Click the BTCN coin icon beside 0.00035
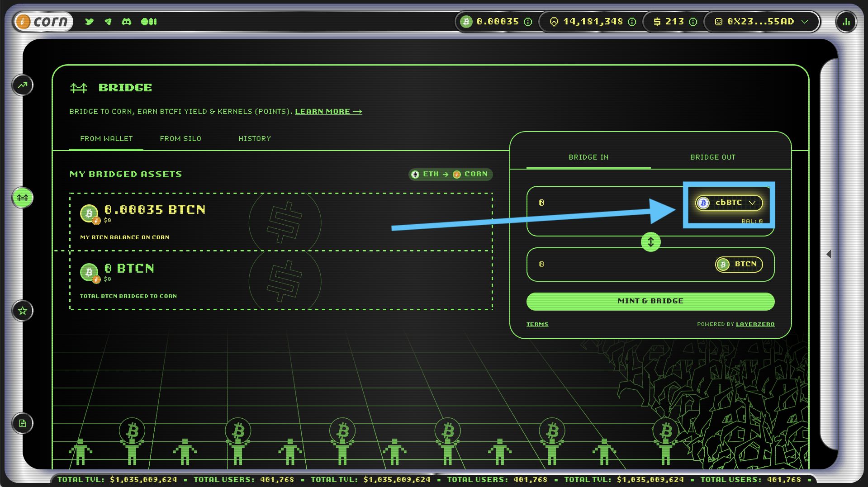The height and width of the screenshot is (487, 868). click(x=90, y=213)
